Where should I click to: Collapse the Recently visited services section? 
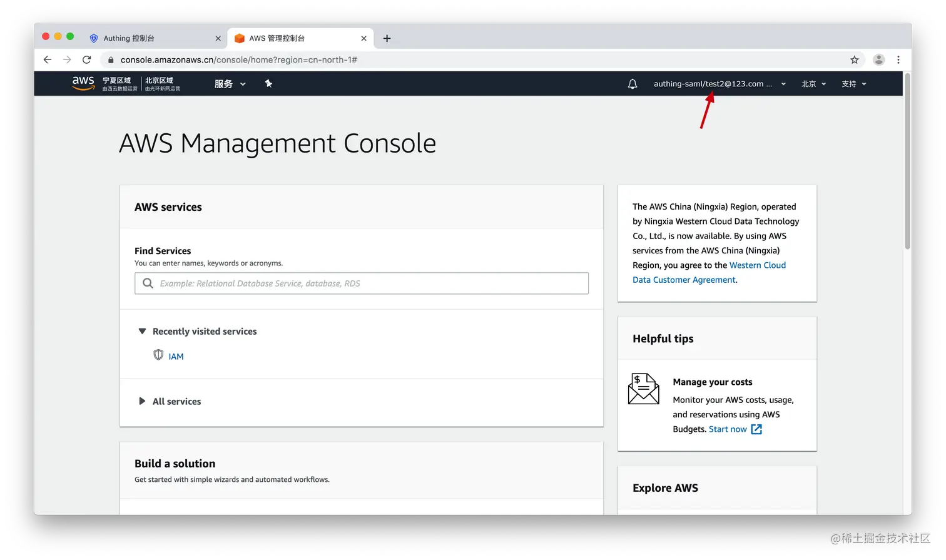point(198,332)
